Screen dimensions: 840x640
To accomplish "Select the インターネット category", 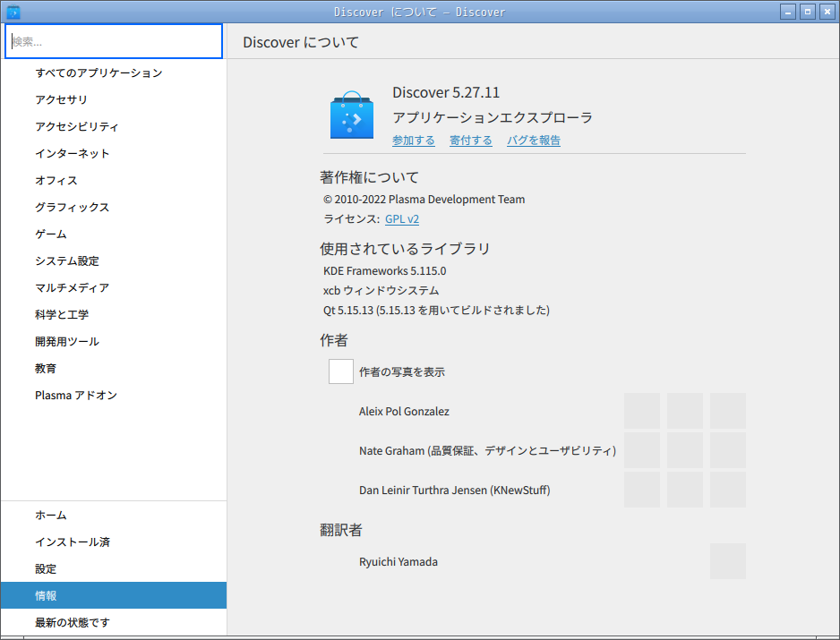I will click(114, 153).
